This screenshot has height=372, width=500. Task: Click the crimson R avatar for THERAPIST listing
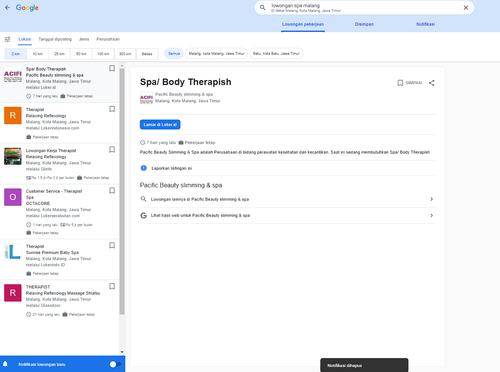(x=13, y=293)
